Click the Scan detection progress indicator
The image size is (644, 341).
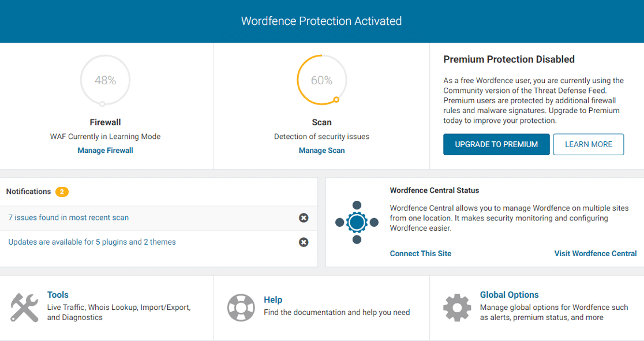tap(321, 80)
